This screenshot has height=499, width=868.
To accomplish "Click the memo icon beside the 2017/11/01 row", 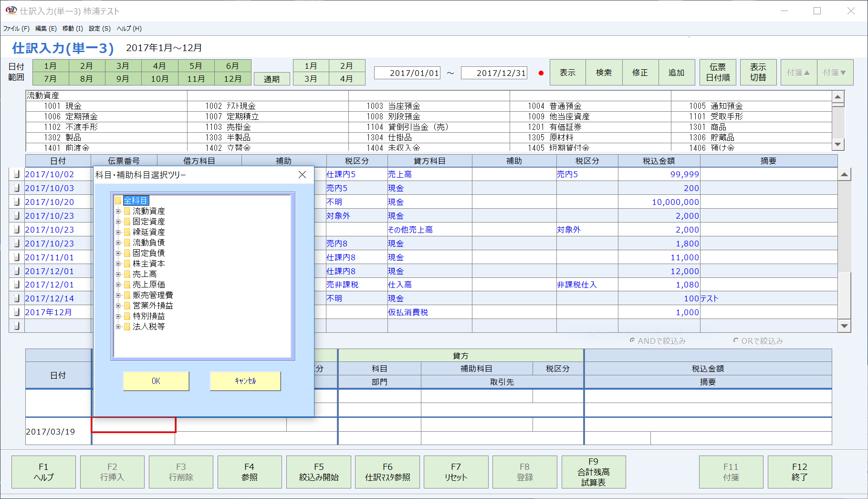I will click(16, 257).
